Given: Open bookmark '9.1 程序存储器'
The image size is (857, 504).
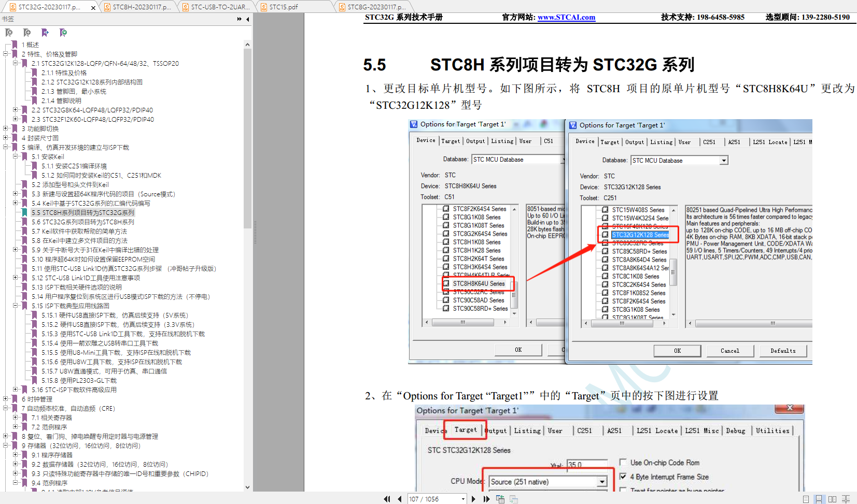Looking at the screenshot, I should (52, 455).
